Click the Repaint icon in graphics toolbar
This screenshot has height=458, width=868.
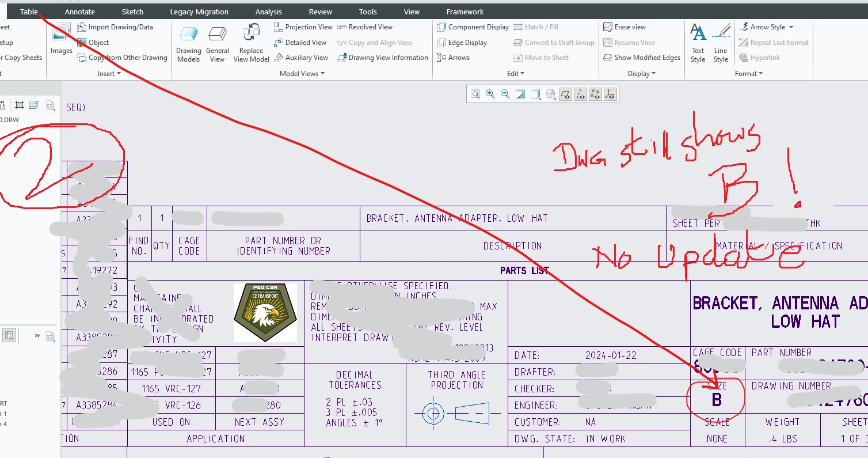click(520, 94)
